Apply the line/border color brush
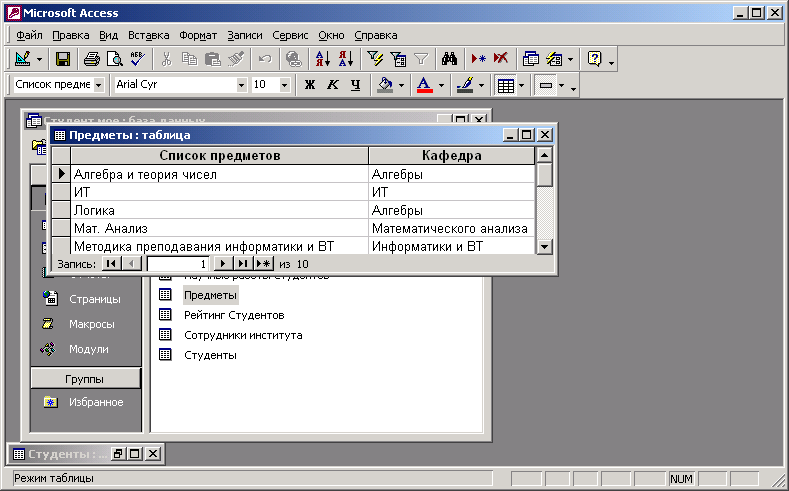The image size is (789, 491). (465, 85)
